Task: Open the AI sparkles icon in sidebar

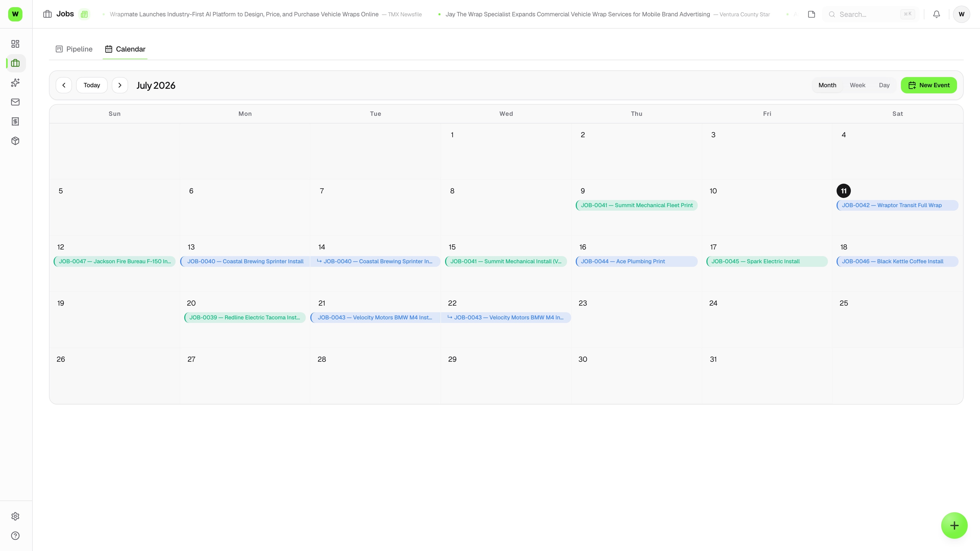Action: coord(15,82)
